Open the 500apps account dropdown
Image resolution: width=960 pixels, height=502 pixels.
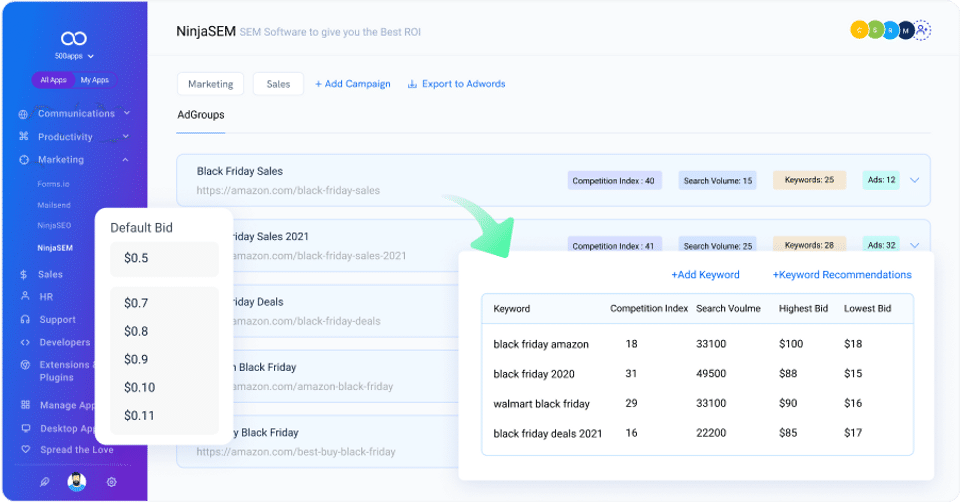pos(73,56)
